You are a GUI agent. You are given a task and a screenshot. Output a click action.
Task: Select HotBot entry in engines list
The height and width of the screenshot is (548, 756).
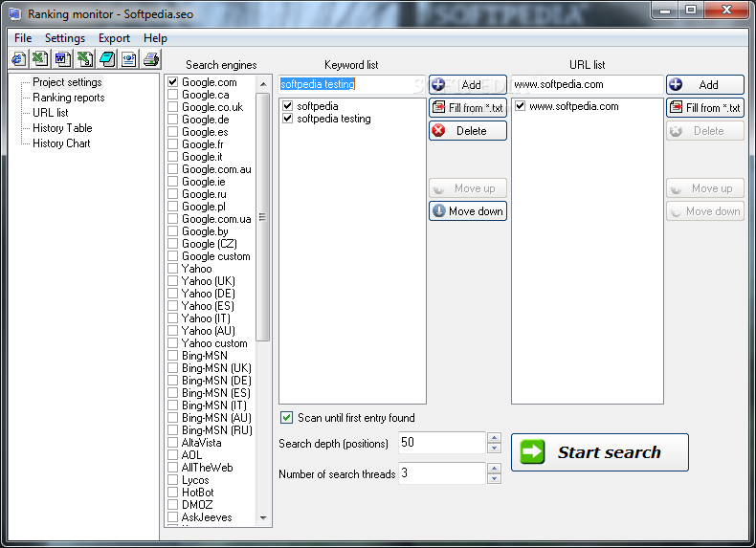198,493
